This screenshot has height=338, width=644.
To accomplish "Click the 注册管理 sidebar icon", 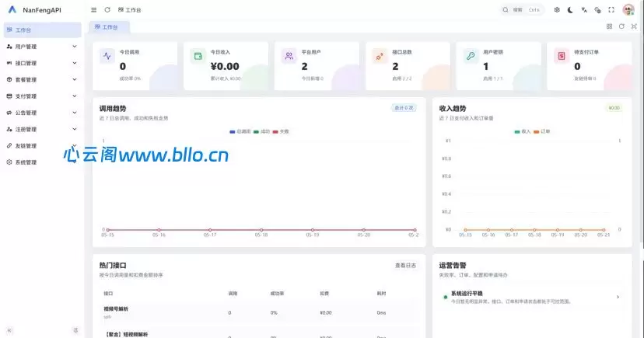I will pyautogui.click(x=9, y=129).
